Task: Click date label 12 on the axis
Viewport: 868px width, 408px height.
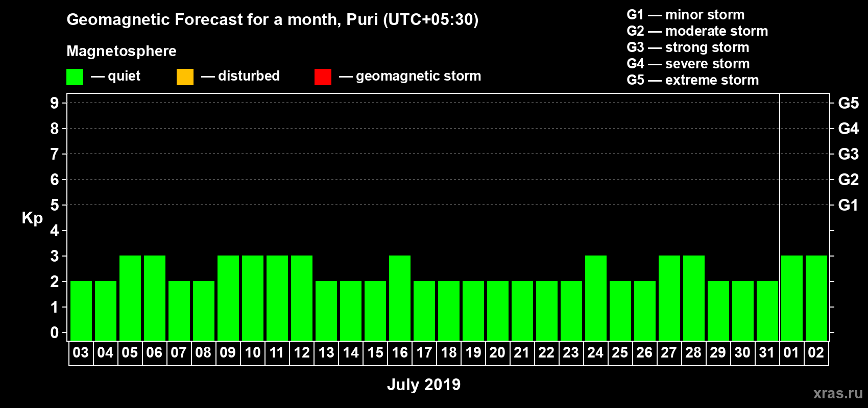Action: pos(301,352)
